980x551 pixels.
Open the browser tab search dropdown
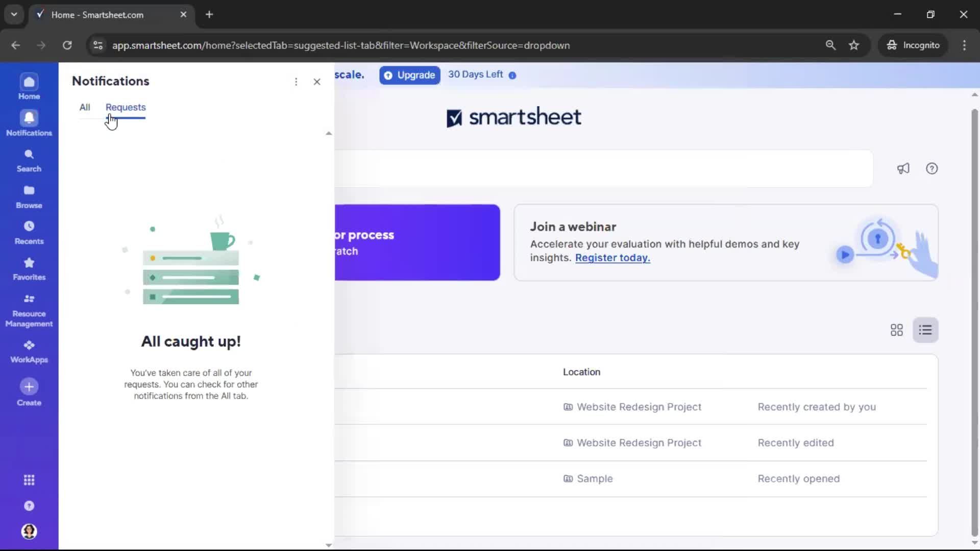[14, 14]
